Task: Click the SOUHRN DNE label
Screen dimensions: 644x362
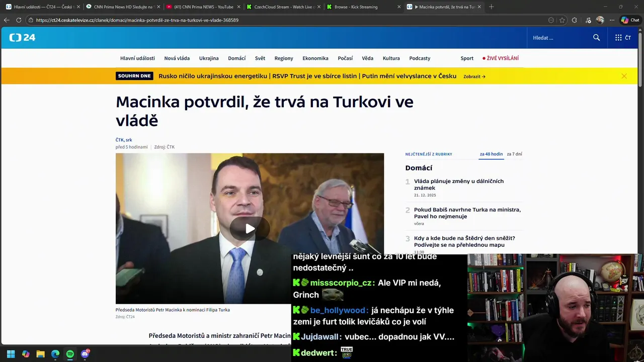Action: tap(134, 76)
